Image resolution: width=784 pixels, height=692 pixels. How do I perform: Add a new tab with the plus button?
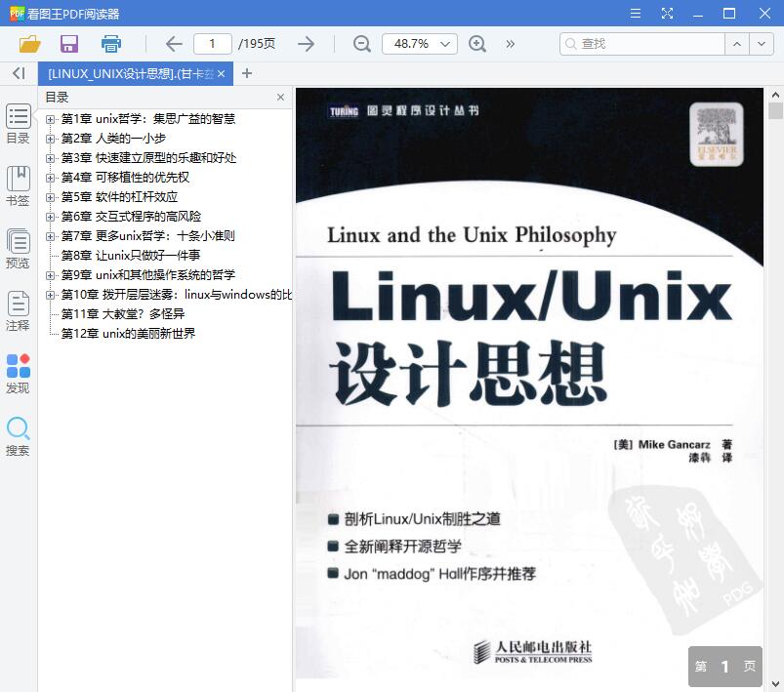point(246,73)
